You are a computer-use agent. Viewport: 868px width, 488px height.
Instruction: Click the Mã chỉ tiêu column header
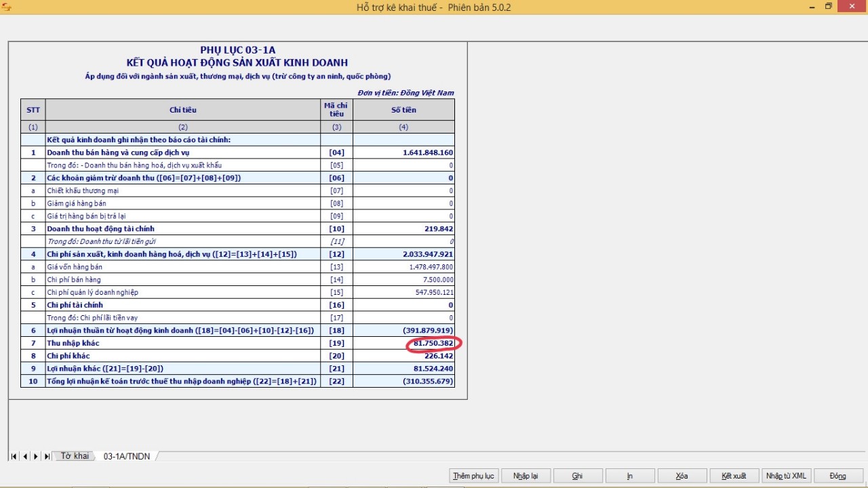pyautogui.click(x=337, y=110)
